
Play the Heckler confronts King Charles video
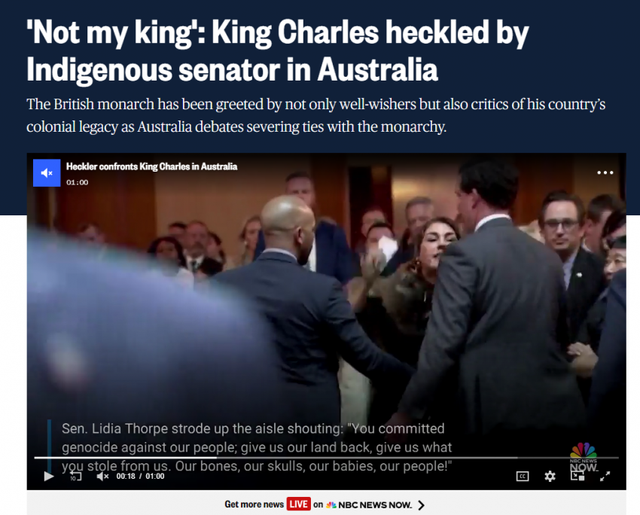[x=49, y=476]
